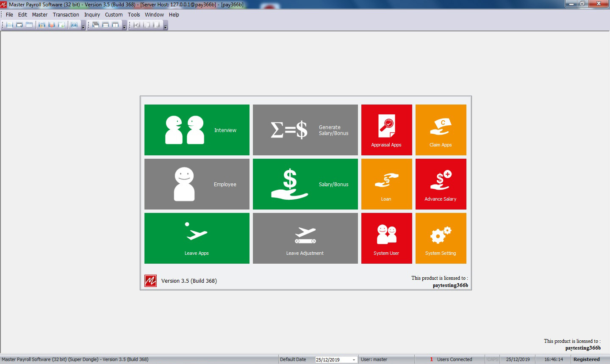Viewport: 610px width, 364px height.
Task: Open the Leave Apps tile
Action: pos(197,238)
